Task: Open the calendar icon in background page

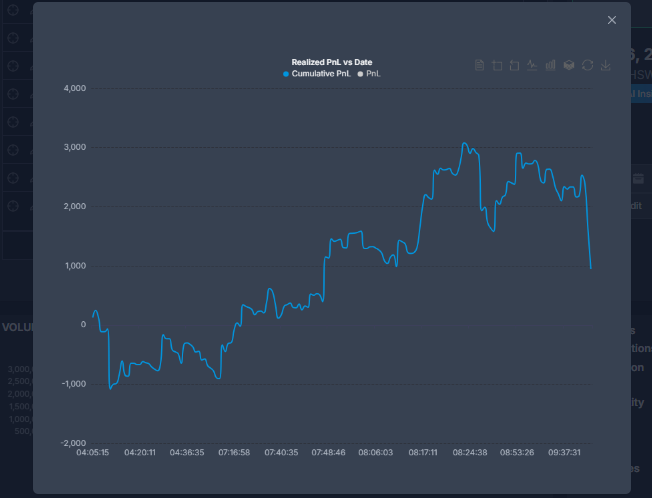Action: [x=638, y=179]
